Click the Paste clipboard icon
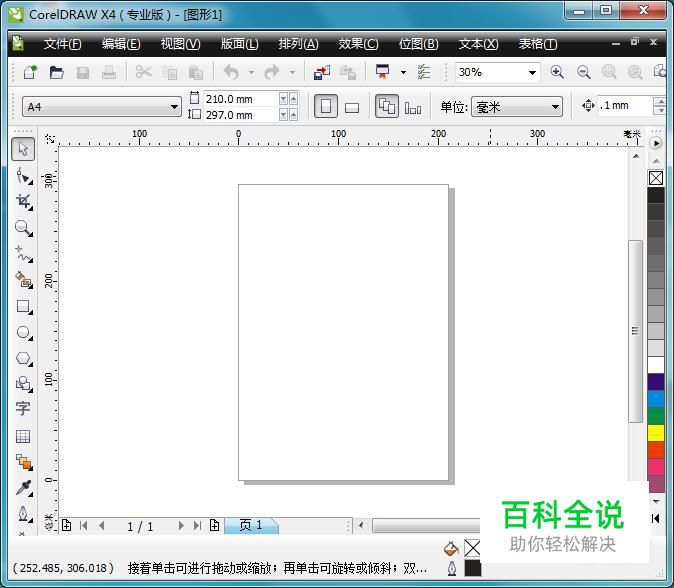 tap(196, 73)
